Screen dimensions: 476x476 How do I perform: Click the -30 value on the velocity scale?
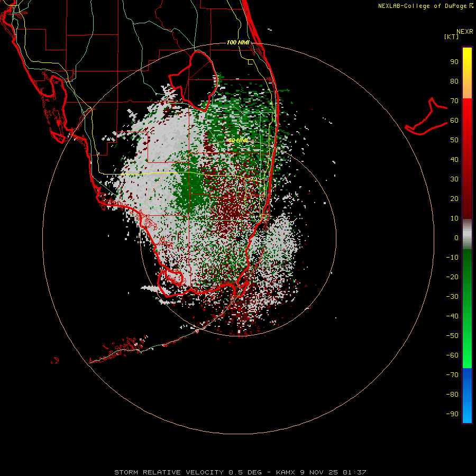(452, 297)
